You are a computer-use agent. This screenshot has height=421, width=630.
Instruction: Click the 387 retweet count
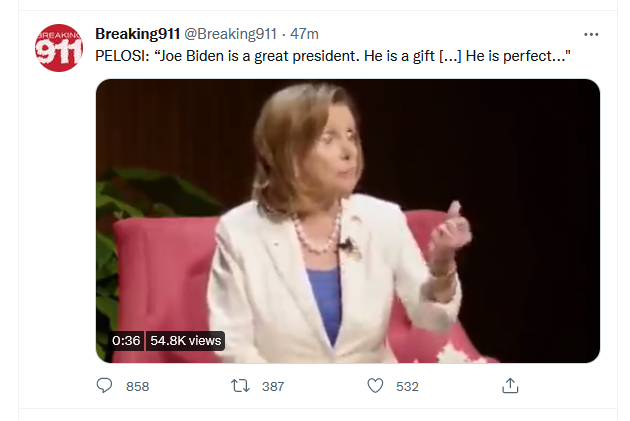272,387
